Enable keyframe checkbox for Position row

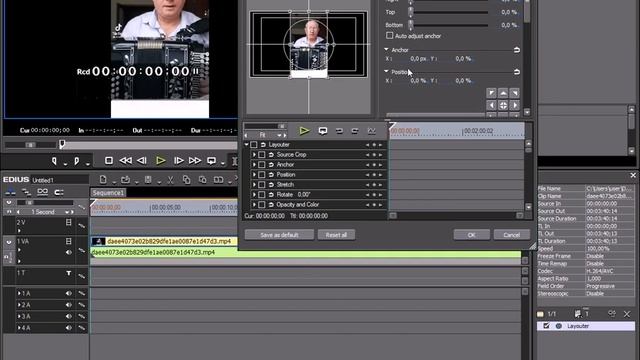(x=262, y=175)
